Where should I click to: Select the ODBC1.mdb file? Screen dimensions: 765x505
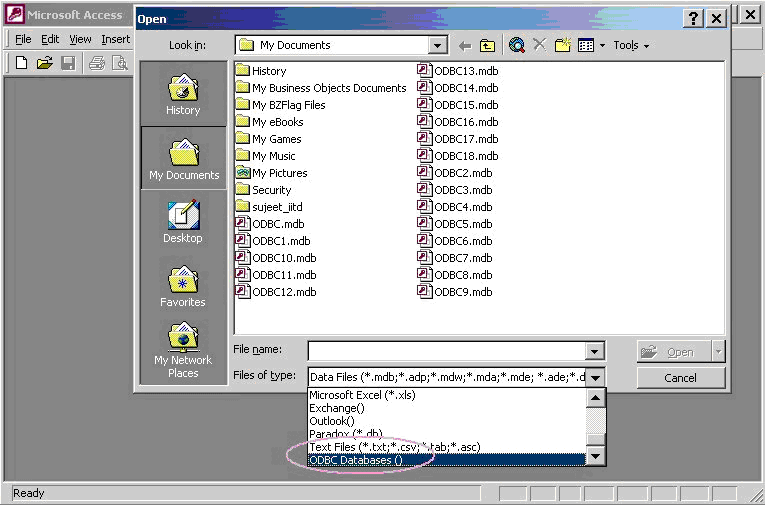pos(273,241)
